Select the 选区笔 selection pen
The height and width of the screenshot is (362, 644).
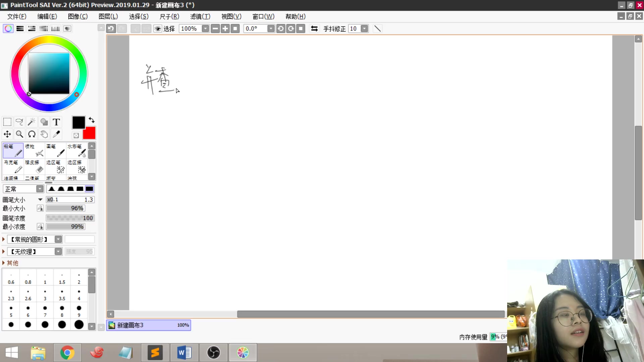[x=55, y=167]
